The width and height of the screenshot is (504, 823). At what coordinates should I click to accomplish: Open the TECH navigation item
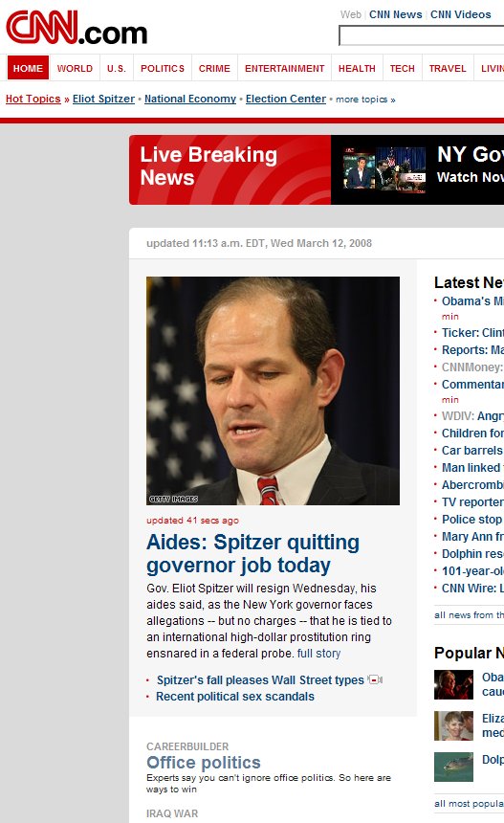(x=403, y=68)
